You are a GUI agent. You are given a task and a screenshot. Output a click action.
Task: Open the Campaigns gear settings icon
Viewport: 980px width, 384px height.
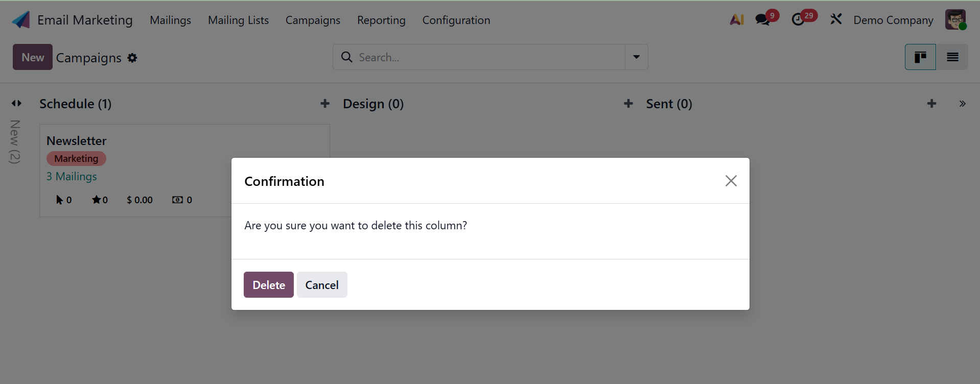click(132, 58)
